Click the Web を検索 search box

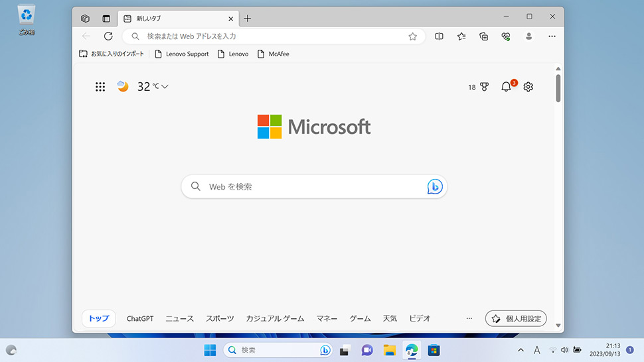pyautogui.click(x=314, y=186)
